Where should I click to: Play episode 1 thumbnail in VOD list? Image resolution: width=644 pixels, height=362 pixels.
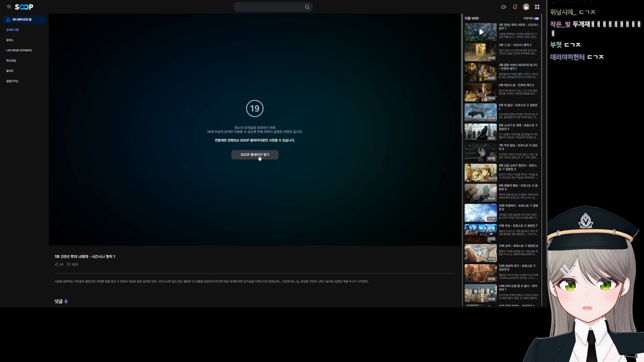[x=480, y=32]
